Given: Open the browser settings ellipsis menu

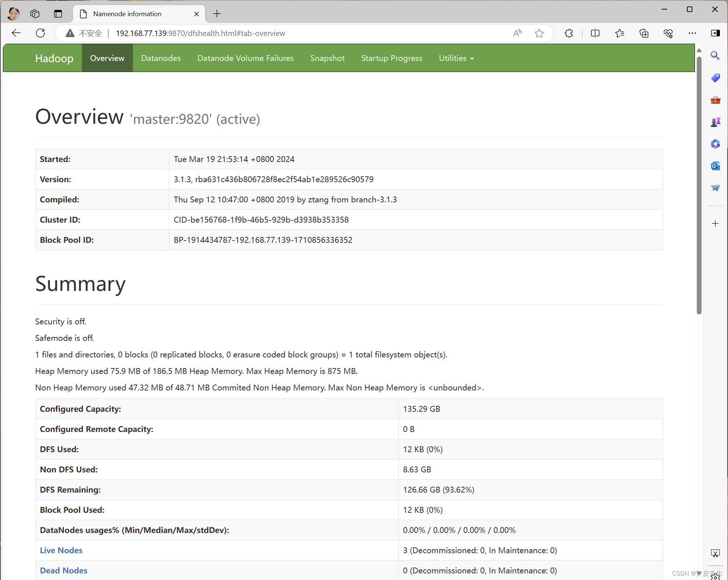Looking at the screenshot, I should pyautogui.click(x=692, y=33).
